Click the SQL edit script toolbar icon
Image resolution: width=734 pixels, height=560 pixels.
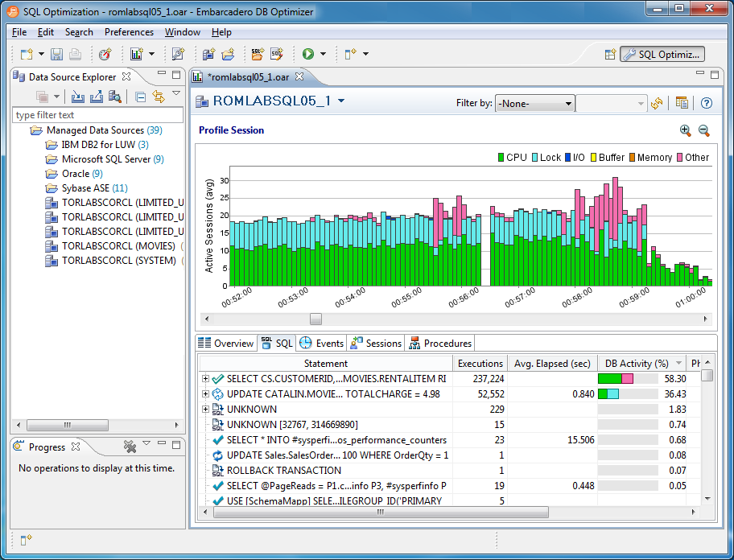click(277, 54)
